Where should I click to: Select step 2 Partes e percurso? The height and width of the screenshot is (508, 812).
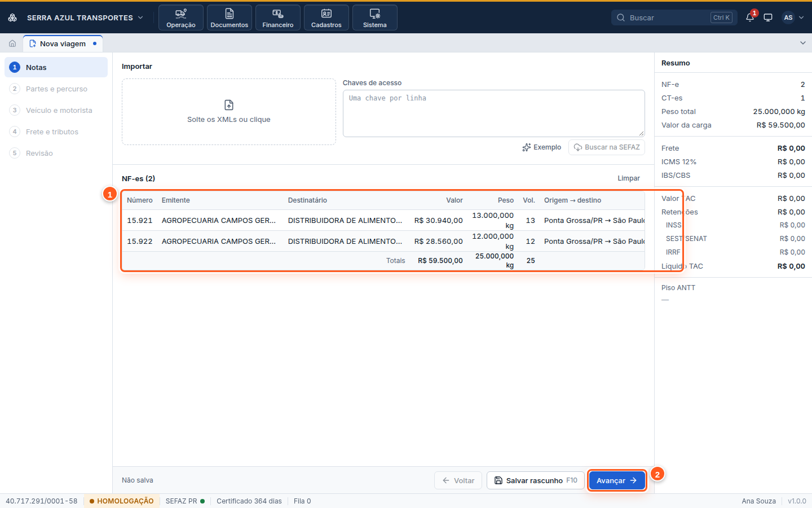56,89
